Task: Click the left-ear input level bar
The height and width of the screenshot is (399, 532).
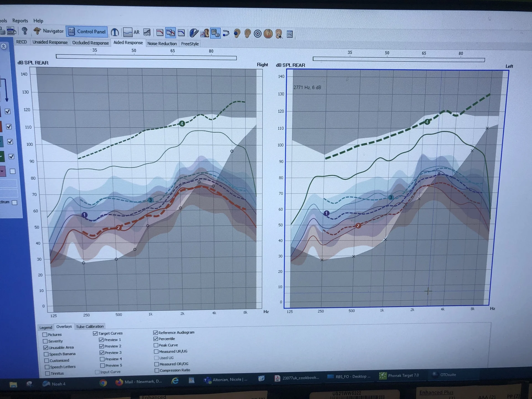Action: (x=399, y=59)
